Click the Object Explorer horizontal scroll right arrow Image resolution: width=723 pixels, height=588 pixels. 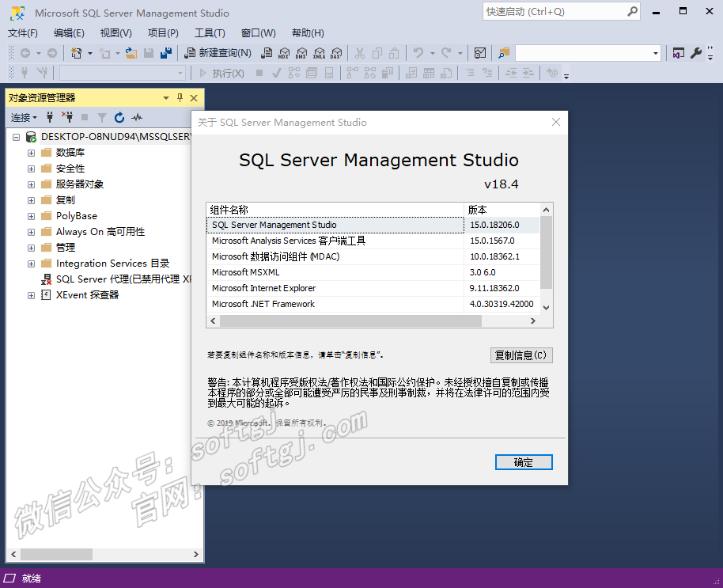coord(196,554)
